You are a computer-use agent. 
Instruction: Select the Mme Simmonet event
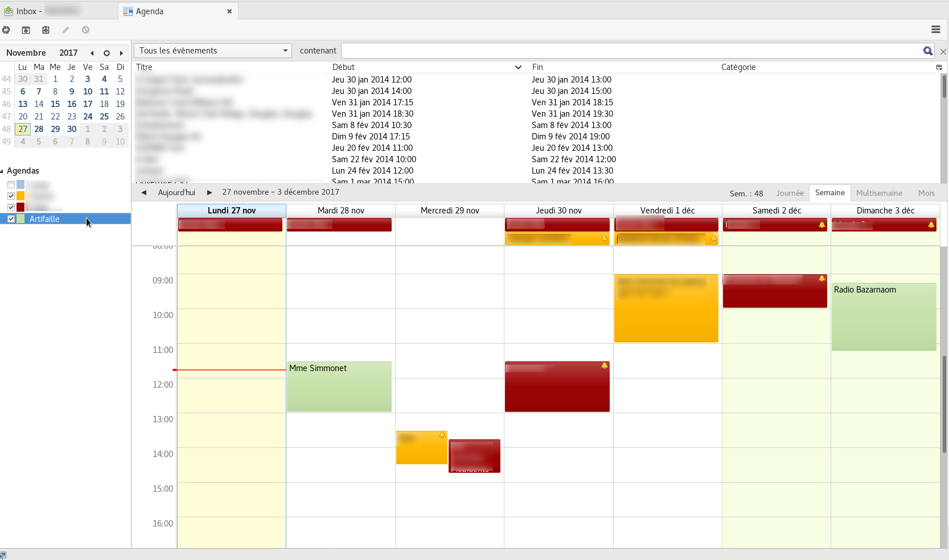click(x=339, y=386)
